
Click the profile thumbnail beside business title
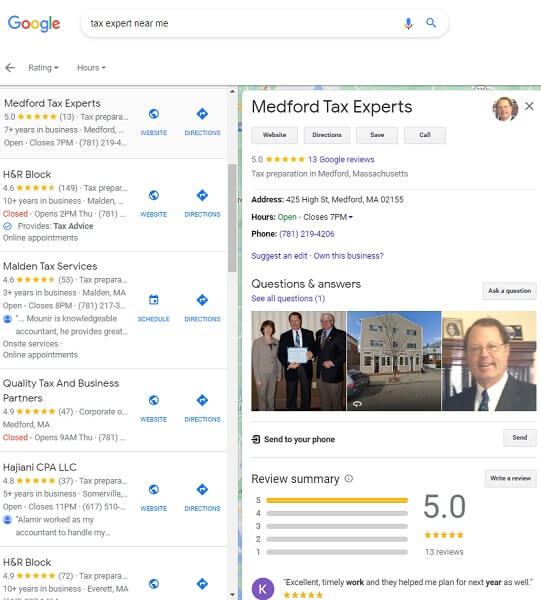coord(505,109)
